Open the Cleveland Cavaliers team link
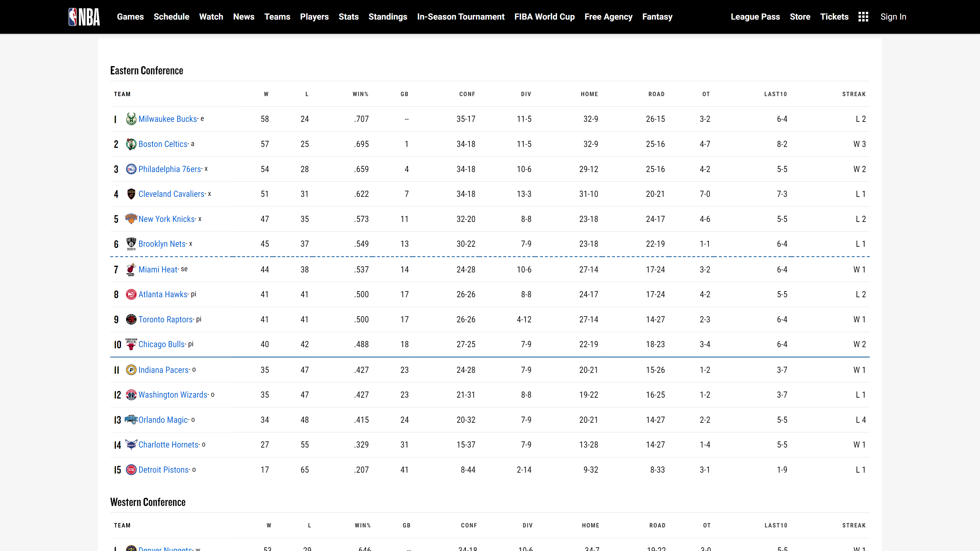Screen dimensions: 980x551 171,194
